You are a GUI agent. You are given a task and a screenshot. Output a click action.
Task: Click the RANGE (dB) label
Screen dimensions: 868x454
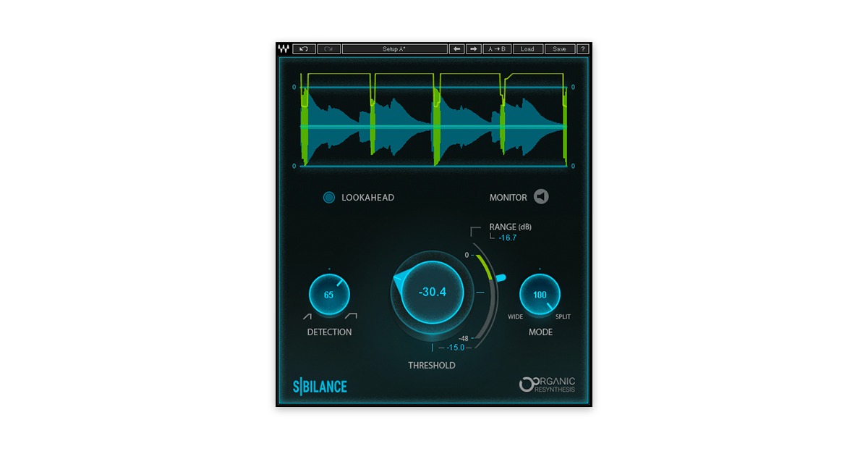click(x=511, y=227)
